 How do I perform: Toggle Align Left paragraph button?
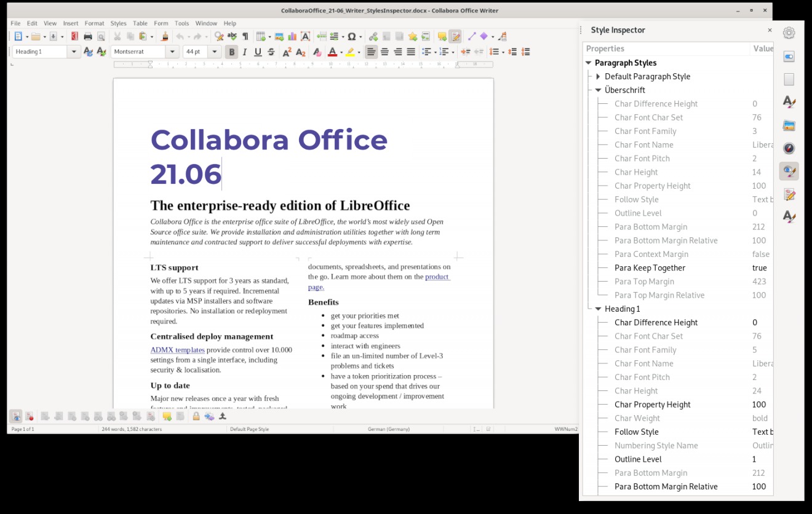pyautogui.click(x=371, y=52)
